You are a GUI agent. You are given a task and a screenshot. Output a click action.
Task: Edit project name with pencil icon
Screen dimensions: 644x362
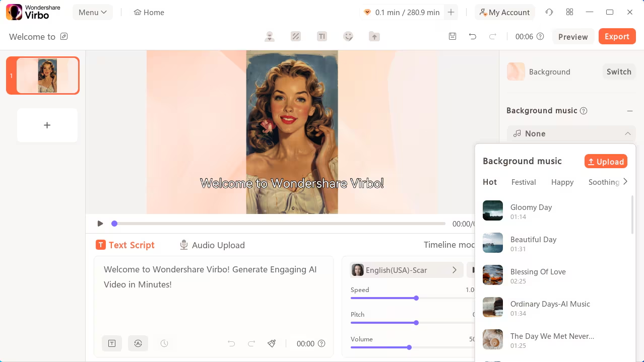[x=64, y=36]
